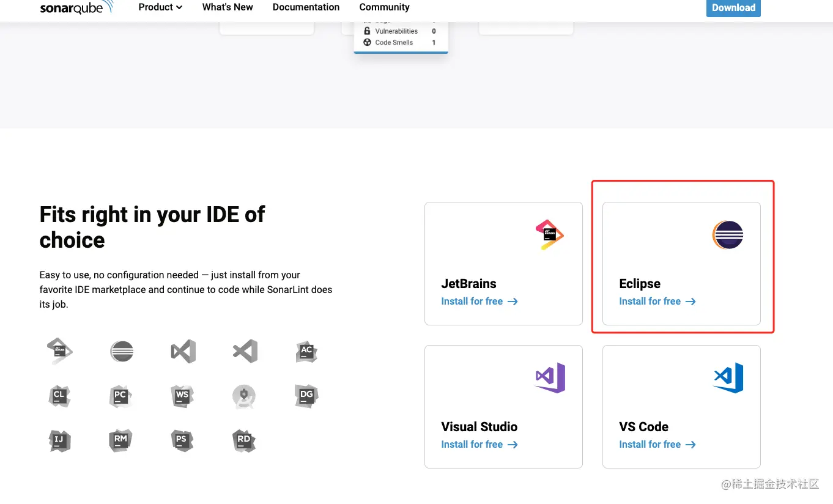Install for free under Eclipse

[657, 302]
